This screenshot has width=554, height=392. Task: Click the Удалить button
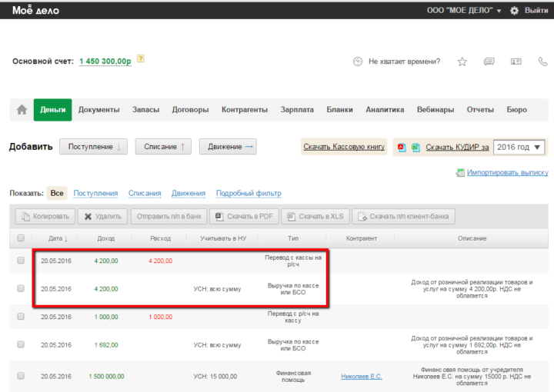pos(103,216)
